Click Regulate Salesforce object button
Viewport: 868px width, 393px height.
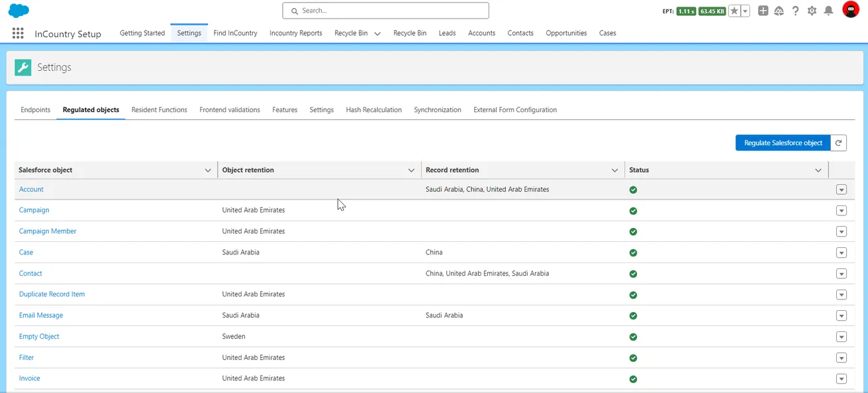(783, 142)
